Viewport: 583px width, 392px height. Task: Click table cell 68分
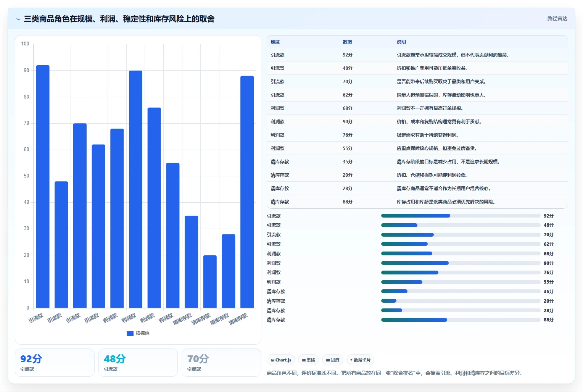point(348,108)
